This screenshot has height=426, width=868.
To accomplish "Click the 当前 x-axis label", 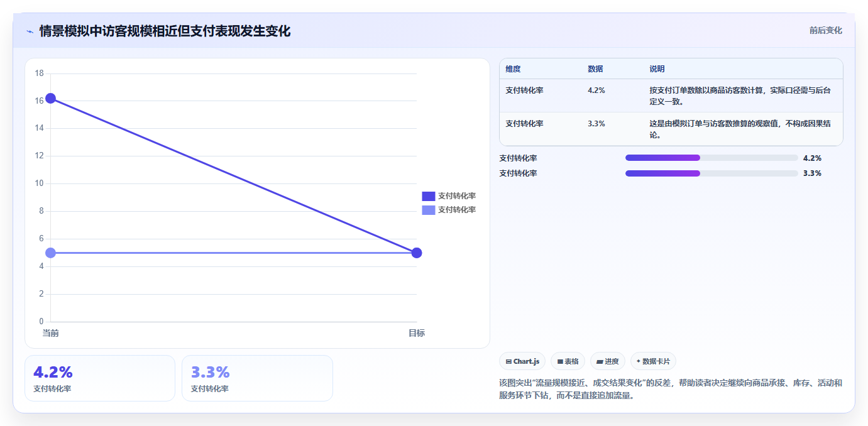I will point(50,333).
